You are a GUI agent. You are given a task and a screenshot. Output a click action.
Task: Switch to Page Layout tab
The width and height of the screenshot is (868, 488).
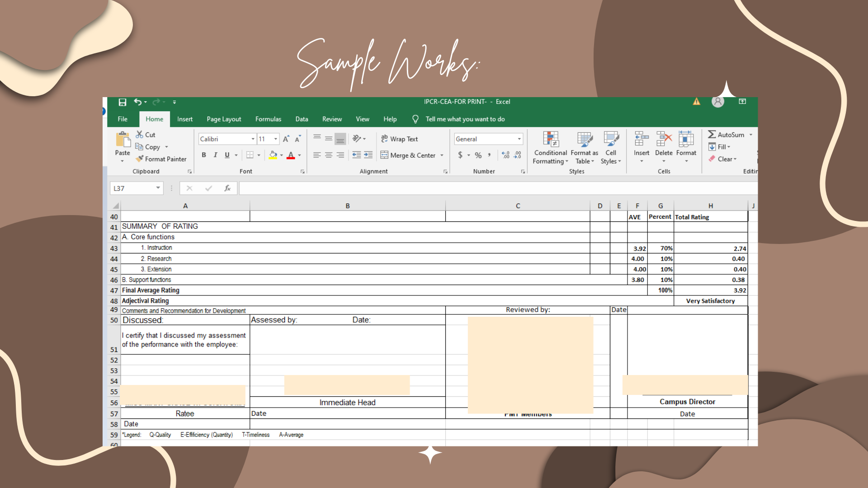click(x=224, y=119)
